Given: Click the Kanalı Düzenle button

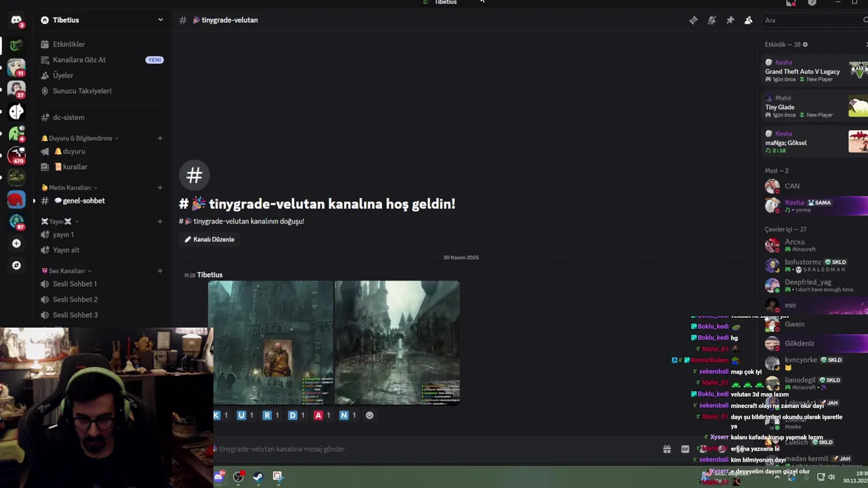Looking at the screenshot, I should pyautogui.click(x=209, y=239).
